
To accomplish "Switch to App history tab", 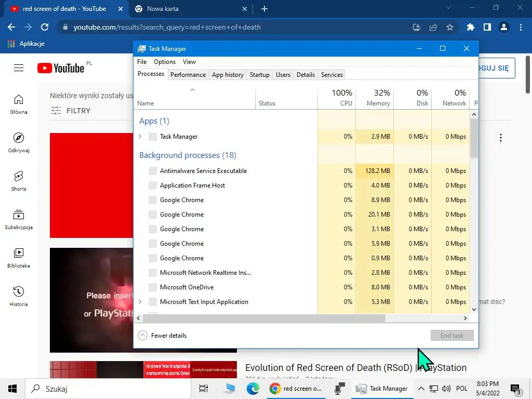I will [228, 75].
